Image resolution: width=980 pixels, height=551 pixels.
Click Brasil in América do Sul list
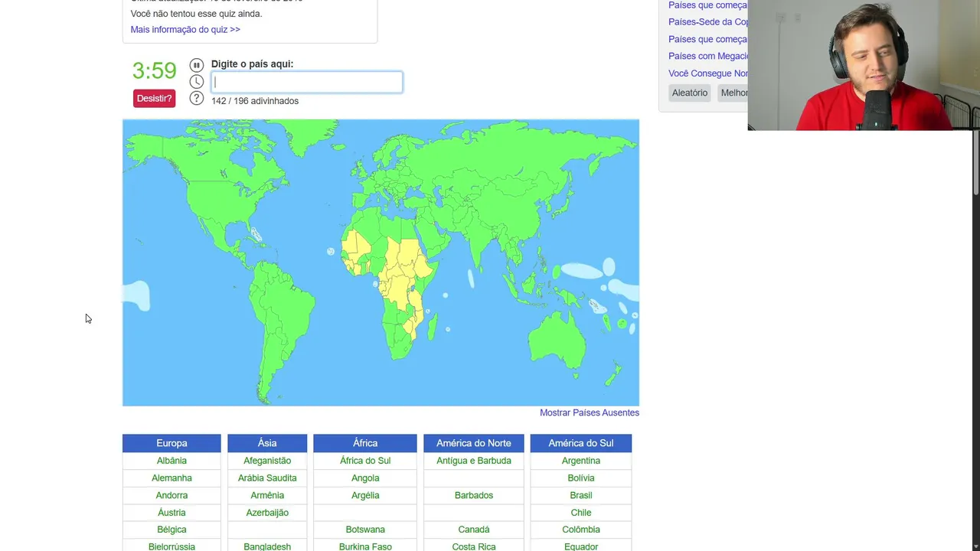tap(581, 495)
